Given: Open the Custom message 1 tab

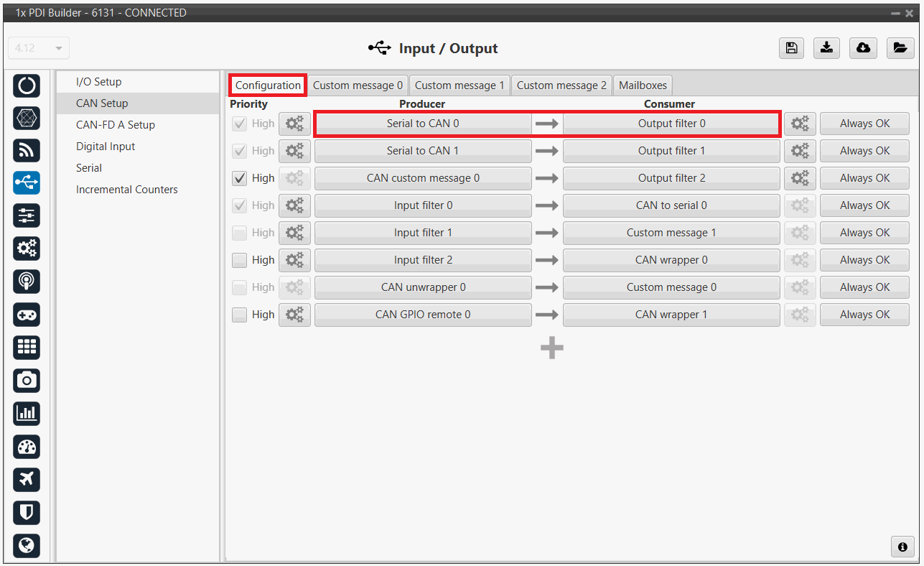Looking at the screenshot, I should pyautogui.click(x=459, y=85).
